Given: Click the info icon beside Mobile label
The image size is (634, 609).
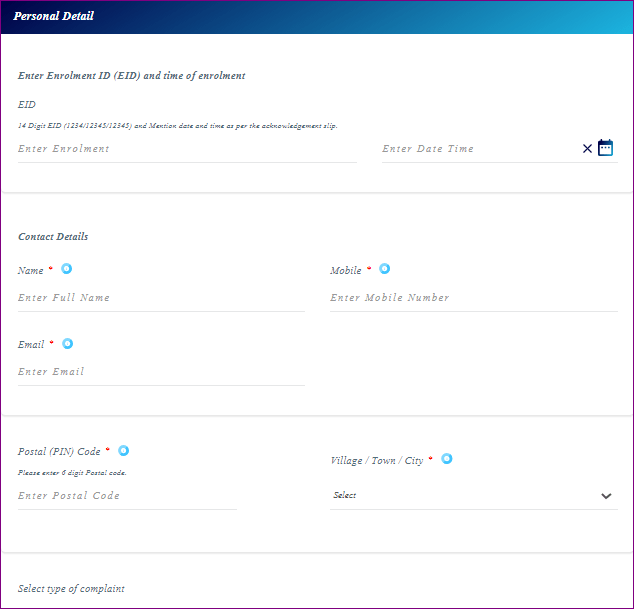Looking at the screenshot, I should pos(384,269).
